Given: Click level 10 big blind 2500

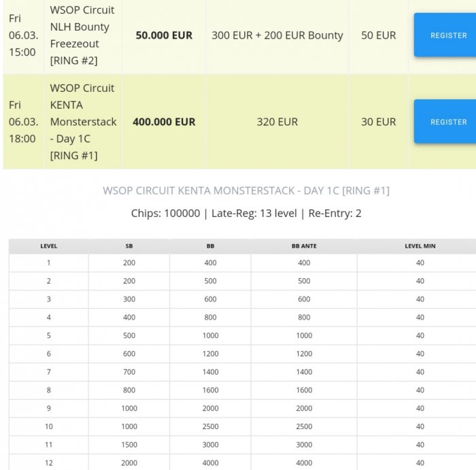Looking at the screenshot, I should coord(210,427).
